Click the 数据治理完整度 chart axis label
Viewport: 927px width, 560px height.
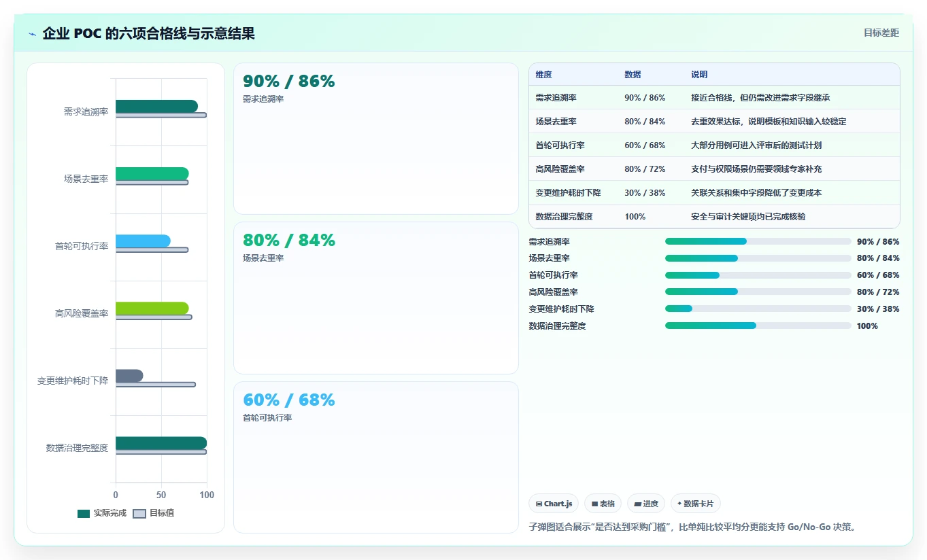tap(77, 448)
